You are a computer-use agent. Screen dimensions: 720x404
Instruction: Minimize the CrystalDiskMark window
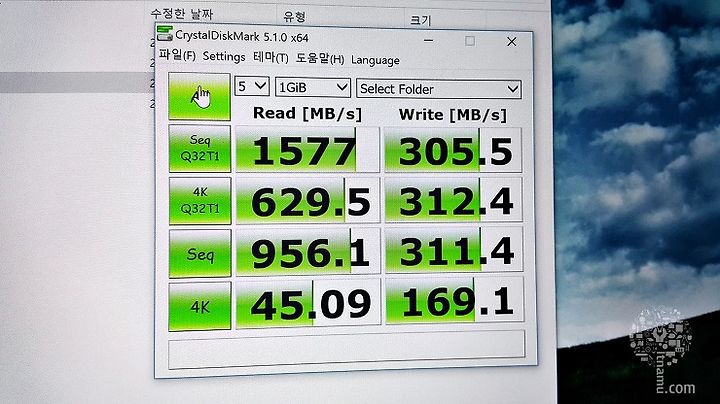[428, 40]
